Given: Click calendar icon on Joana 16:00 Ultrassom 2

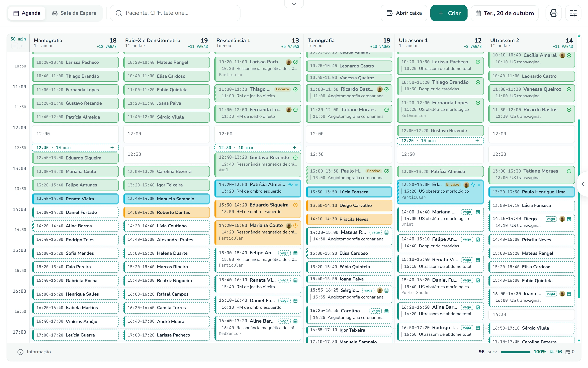Looking at the screenshot, I should (x=569, y=294).
